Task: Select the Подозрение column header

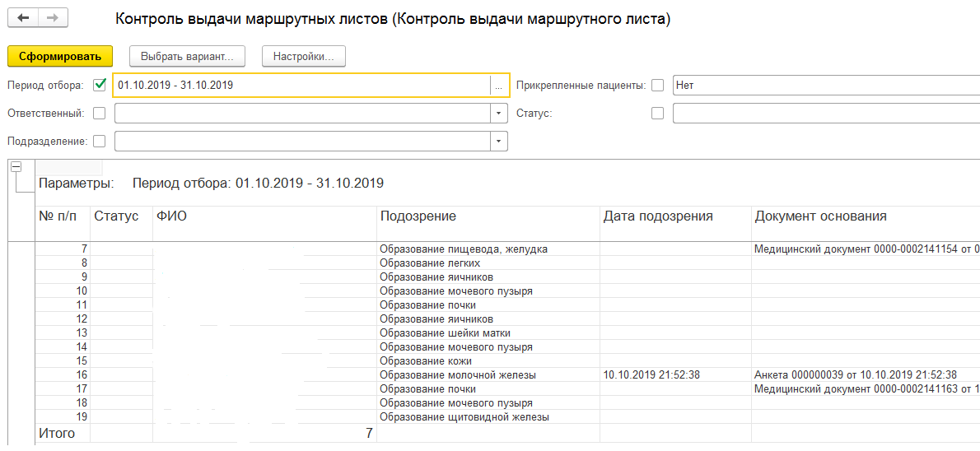Action: (x=418, y=216)
